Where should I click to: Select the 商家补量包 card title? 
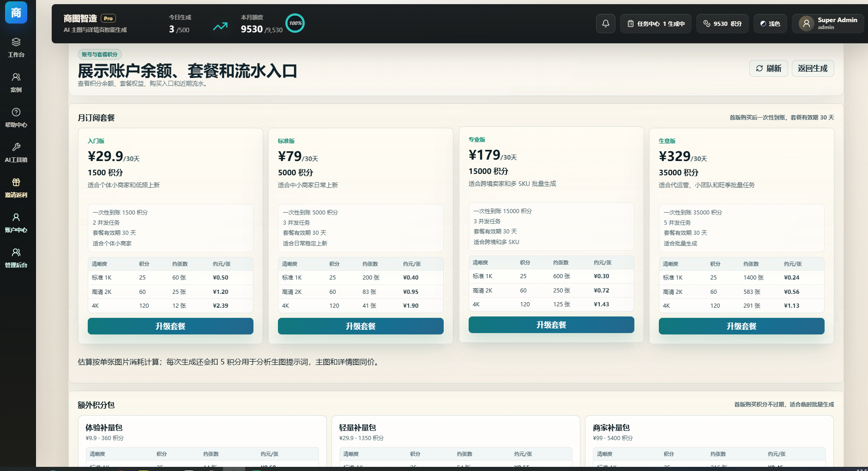tap(611, 428)
